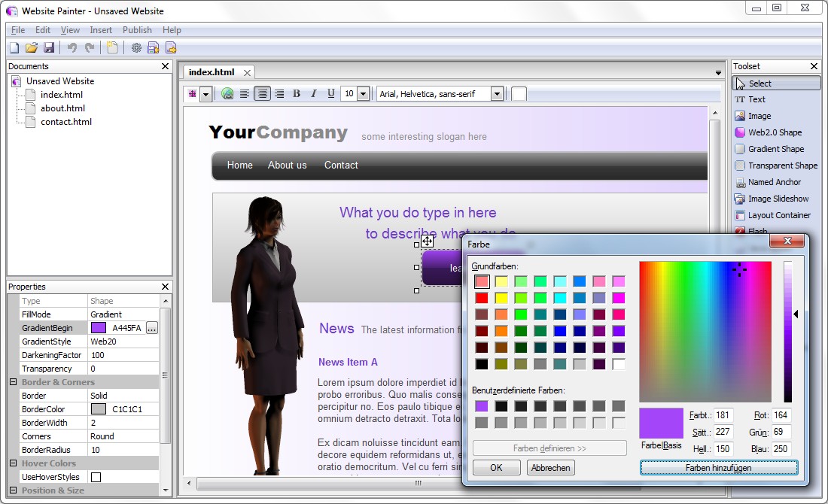Image resolution: width=828 pixels, height=504 pixels.
Task: Toggle bold text formatting
Action: (x=297, y=93)
